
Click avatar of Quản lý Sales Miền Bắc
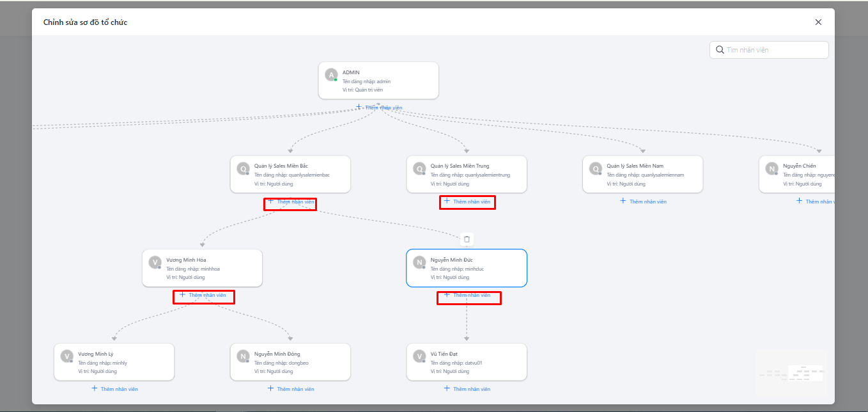(x=243, y=169)
